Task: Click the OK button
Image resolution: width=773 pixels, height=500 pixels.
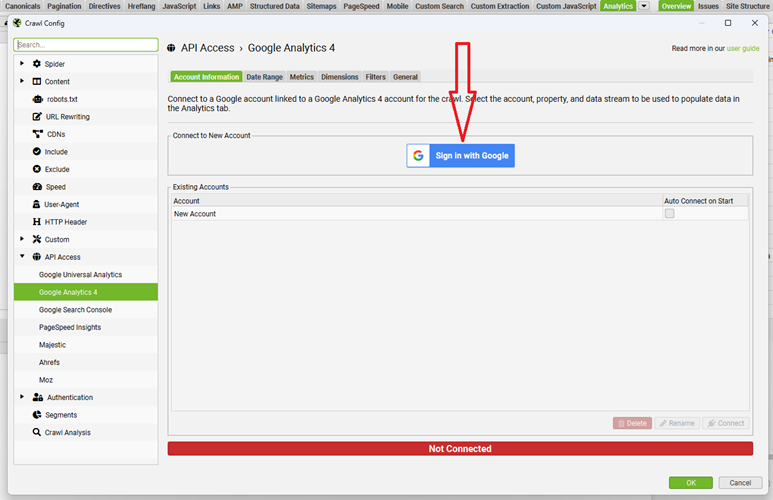Action: coord(691,483)
